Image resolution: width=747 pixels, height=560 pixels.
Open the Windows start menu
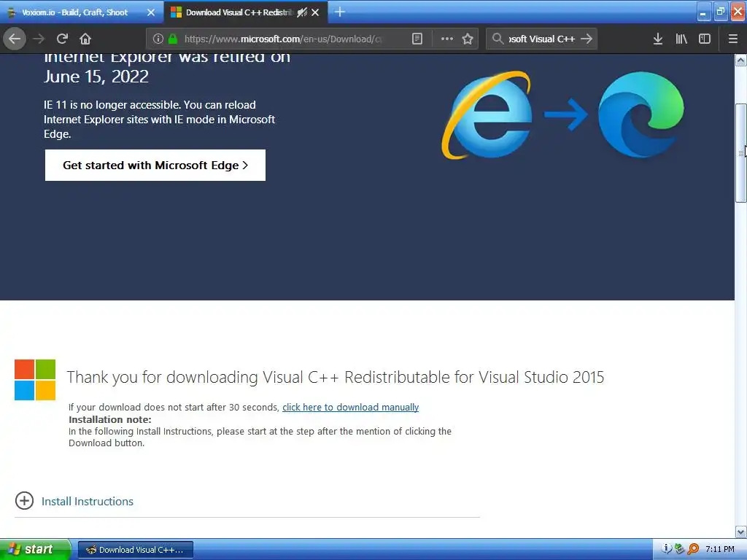35,549
